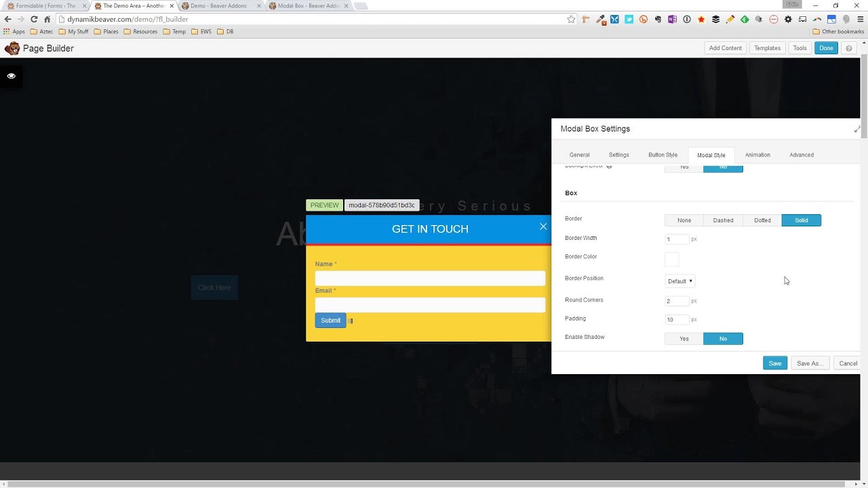This screenshot has width=868, height=488.
Task: Open the Temp bookmarks folder
Action: (x=175, y=32)
